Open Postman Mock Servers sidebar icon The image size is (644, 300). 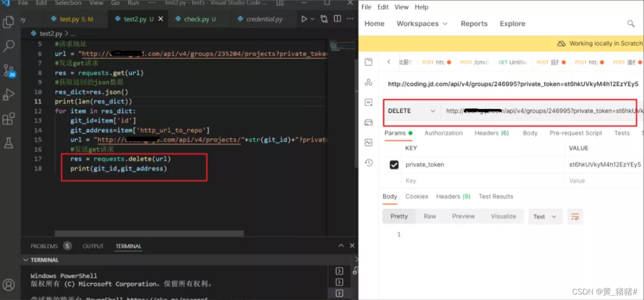coord(369,122)
